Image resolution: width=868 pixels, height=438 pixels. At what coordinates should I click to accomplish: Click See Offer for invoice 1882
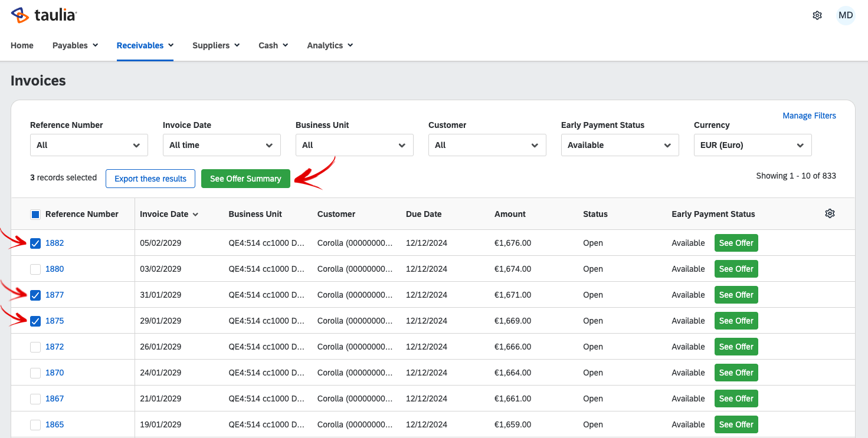(x=736, y=243)
